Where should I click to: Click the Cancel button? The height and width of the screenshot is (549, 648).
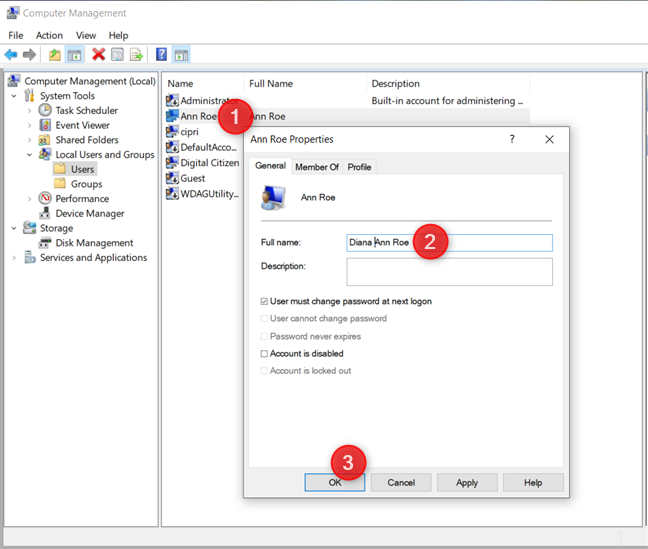click(401, 482)
